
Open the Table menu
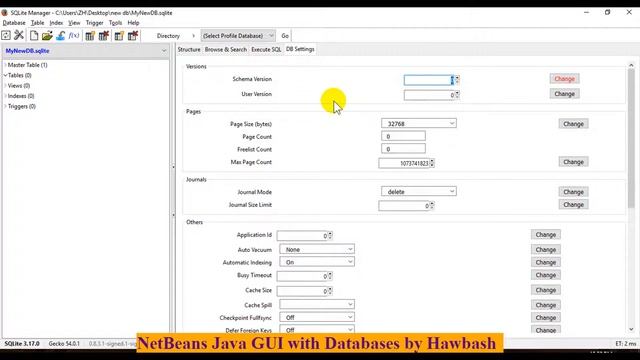coord(38,23)
